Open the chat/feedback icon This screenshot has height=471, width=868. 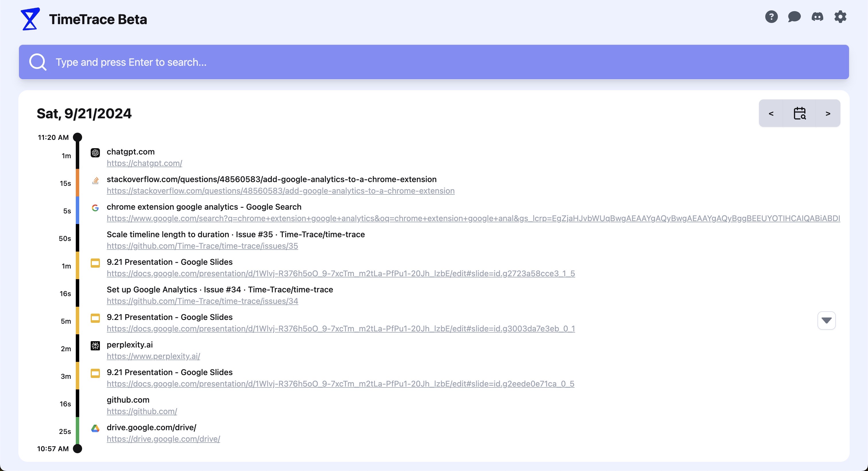(794, 16)
